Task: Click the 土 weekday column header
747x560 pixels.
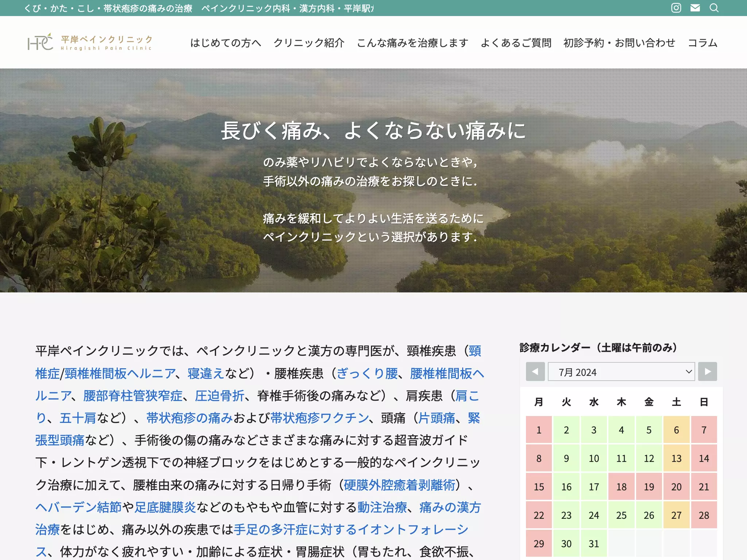Action: (676, 402)
